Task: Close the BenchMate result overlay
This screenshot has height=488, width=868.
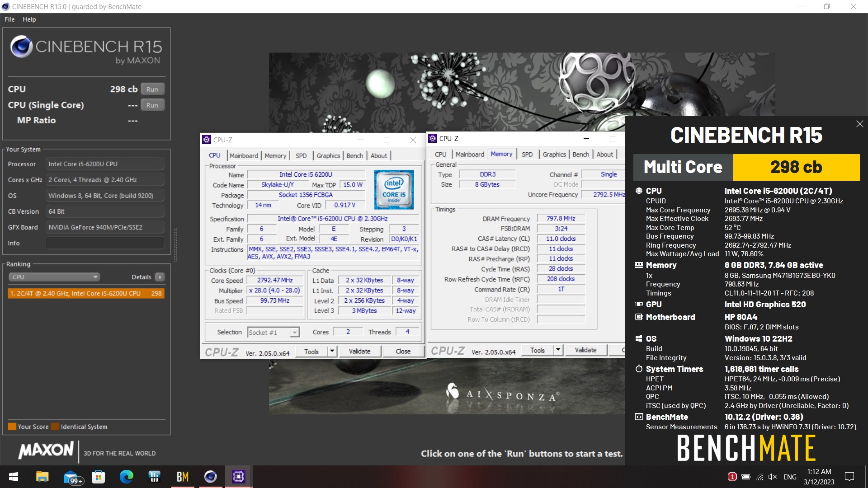Action: tap(859, 124)
